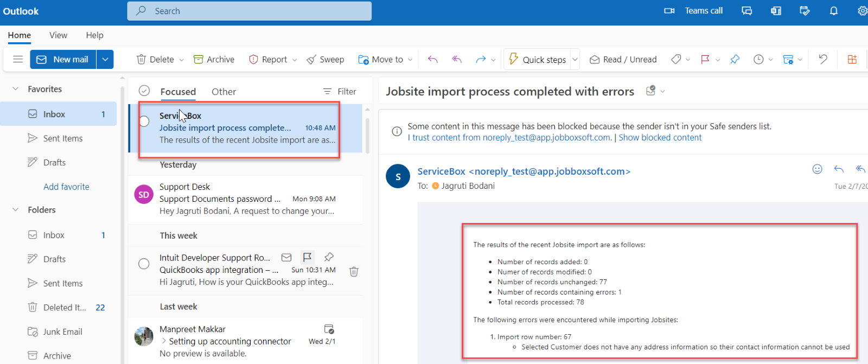
Task: Open the Home ribbon tab
Action: pyautogui.click(x=20, y=35)
